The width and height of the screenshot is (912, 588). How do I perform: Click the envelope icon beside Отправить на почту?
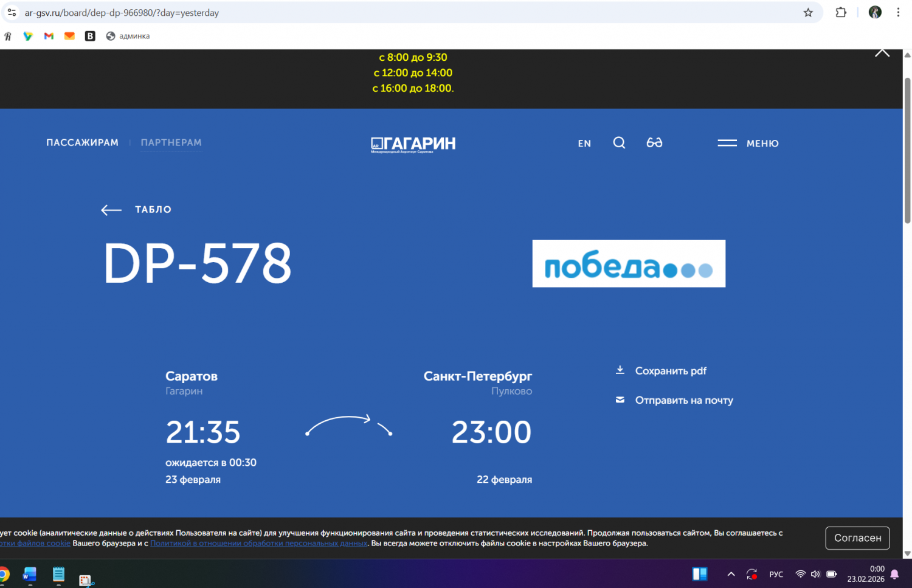click(x=620, y=400)
